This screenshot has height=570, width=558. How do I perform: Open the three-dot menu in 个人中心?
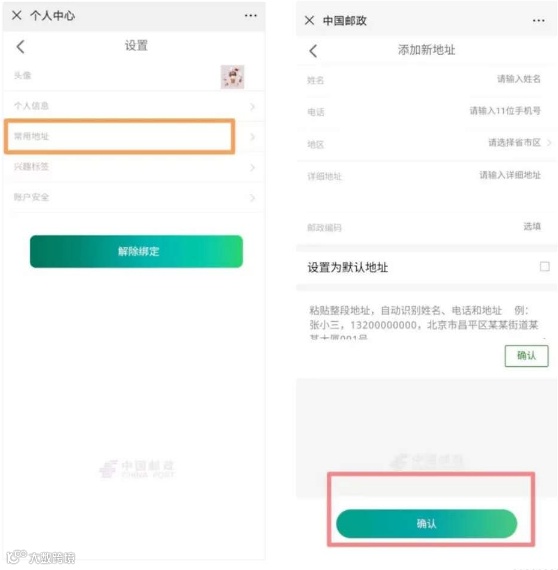pyautogui.click(x=251, y=16)
